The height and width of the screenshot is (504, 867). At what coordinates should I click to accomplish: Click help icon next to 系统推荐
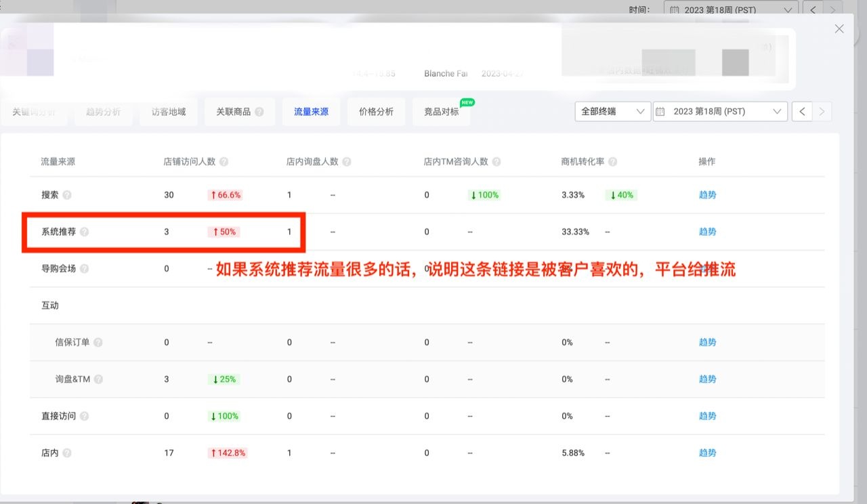tap(84, 232)
